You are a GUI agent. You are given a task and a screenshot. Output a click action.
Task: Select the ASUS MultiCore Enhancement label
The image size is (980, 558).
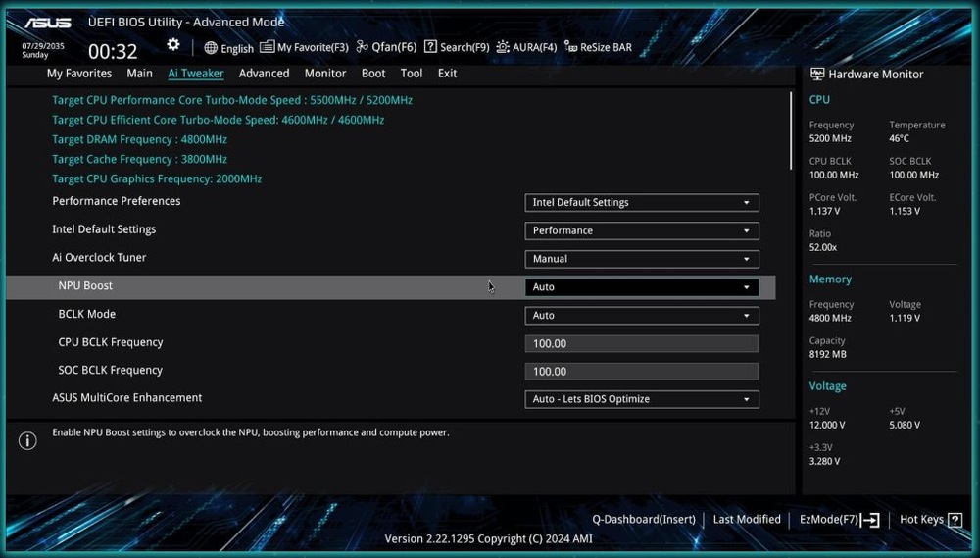click(126, 398)
